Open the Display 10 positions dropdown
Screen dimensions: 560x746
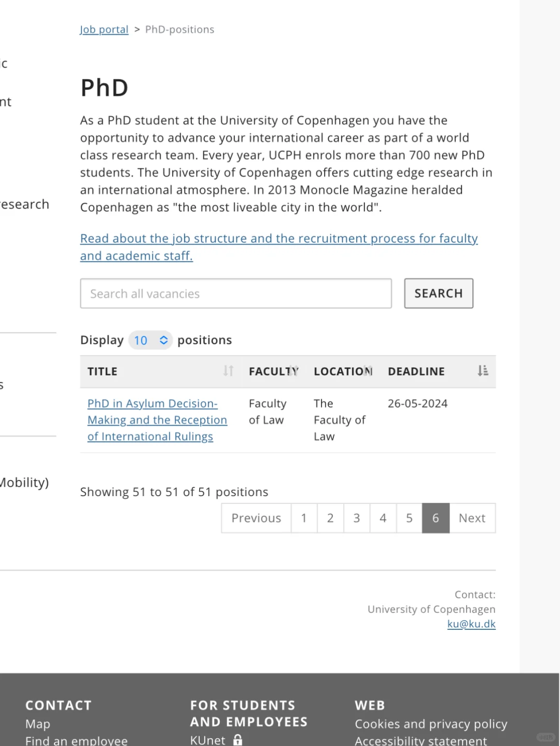pos(150,340)
